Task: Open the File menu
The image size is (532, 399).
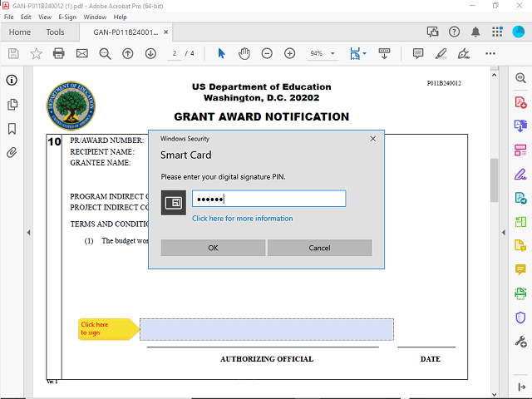Action: (9, 17)
